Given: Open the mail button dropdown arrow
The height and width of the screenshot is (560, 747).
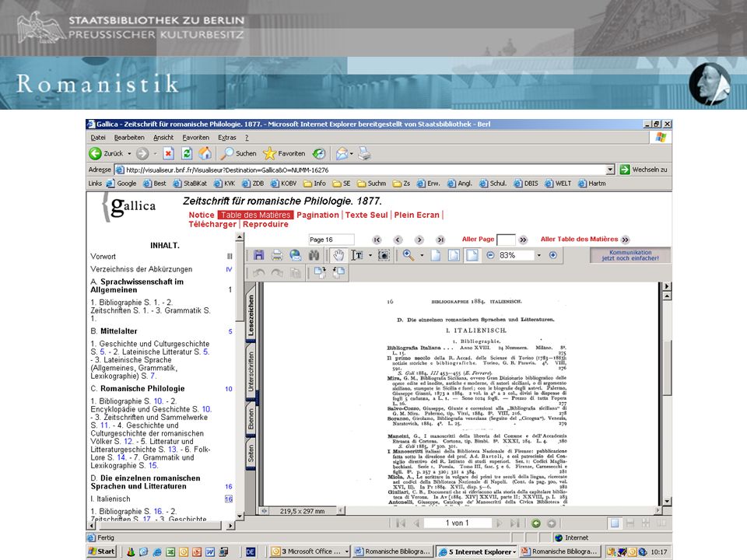Looking at the screenshot, I should [352, 153].
